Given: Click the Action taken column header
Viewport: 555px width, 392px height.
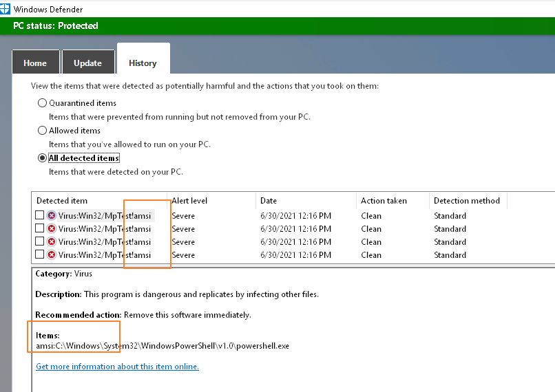Looking at the screenshot, I should (393, 201).
